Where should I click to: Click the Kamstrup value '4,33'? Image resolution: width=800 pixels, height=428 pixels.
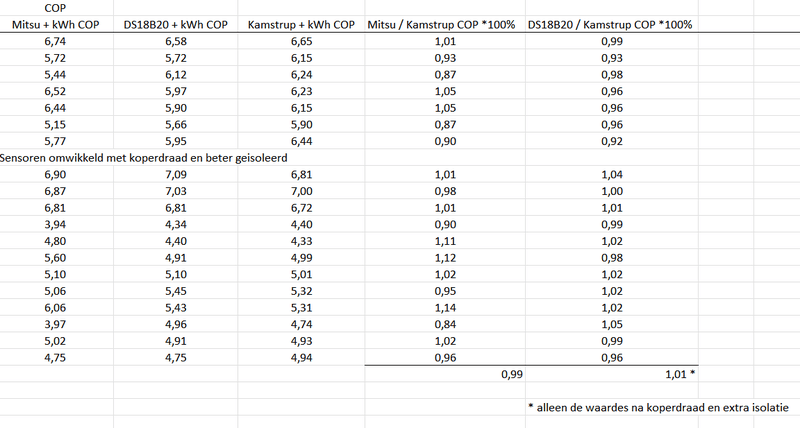click(x=302, y=241)
